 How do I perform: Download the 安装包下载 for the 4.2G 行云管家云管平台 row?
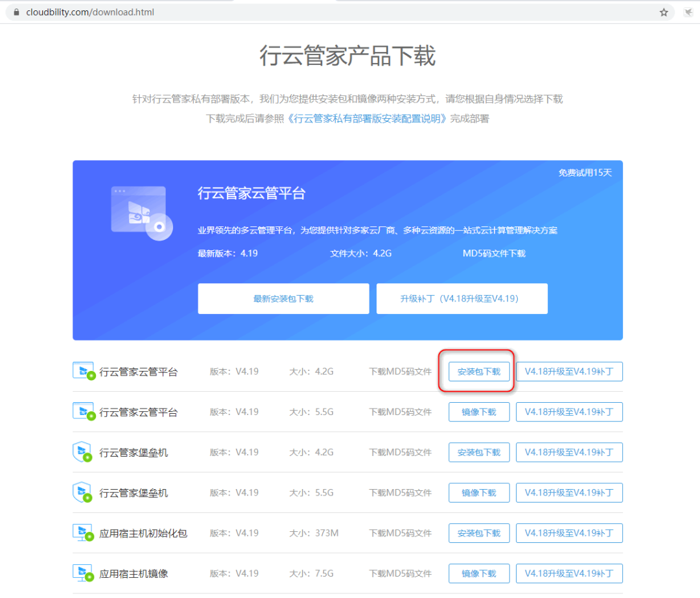pos(479,372)
